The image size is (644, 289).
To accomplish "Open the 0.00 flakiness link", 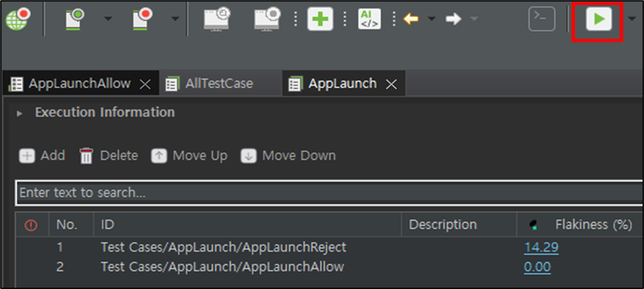I will click(x=537, y=267).
